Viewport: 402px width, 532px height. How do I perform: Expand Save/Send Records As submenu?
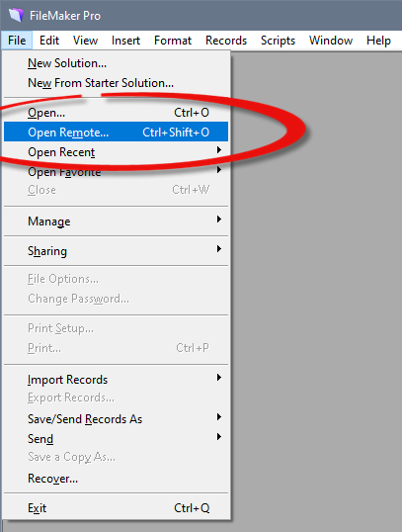(x=116, y=419)
